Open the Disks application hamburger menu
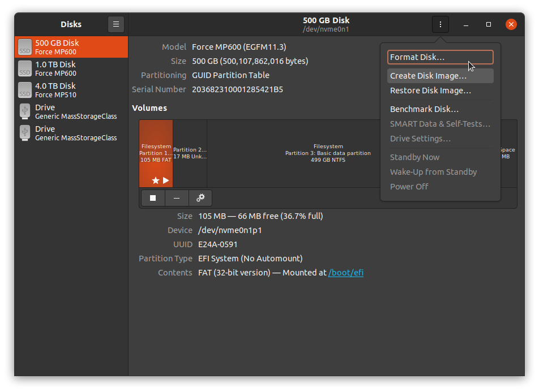539x392 pixels. pyautogui.click(x=116, y=24)
